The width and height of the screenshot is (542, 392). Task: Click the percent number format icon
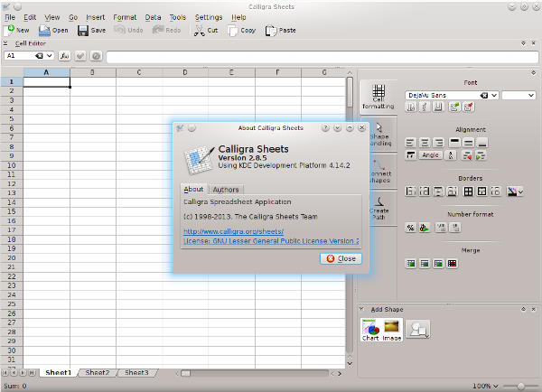(x=410, y=228)
